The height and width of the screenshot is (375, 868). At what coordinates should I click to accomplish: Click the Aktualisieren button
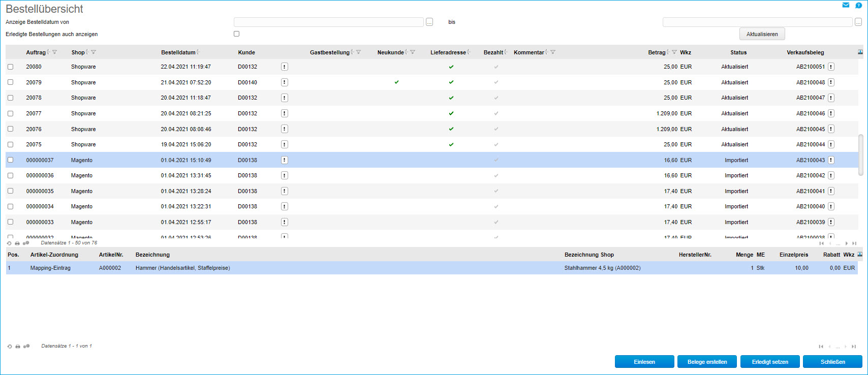click(x=762, y=34)
